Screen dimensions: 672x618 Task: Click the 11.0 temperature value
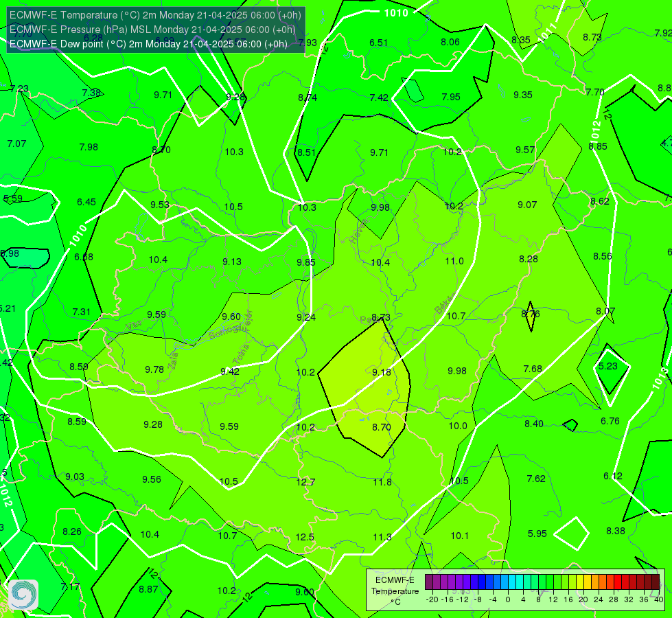(454, 261)
